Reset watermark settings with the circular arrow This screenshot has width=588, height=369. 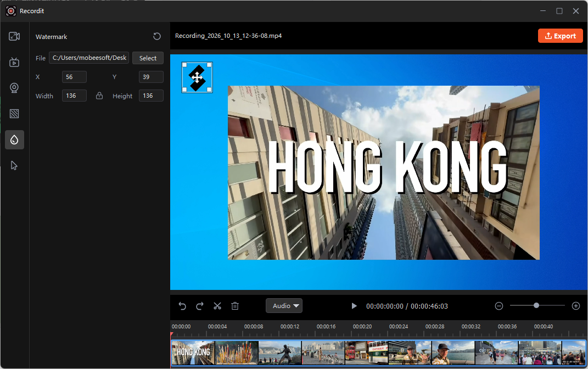click(157, 36)
